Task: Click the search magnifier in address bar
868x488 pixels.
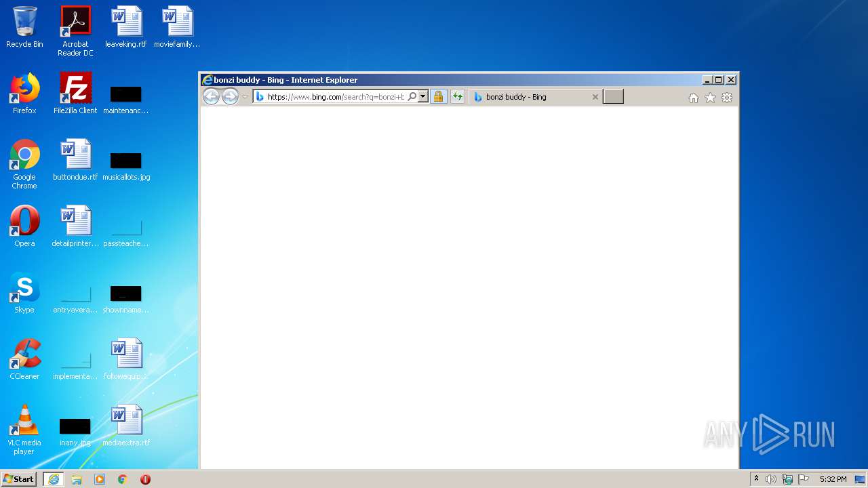Action: (x=412, y=97)
